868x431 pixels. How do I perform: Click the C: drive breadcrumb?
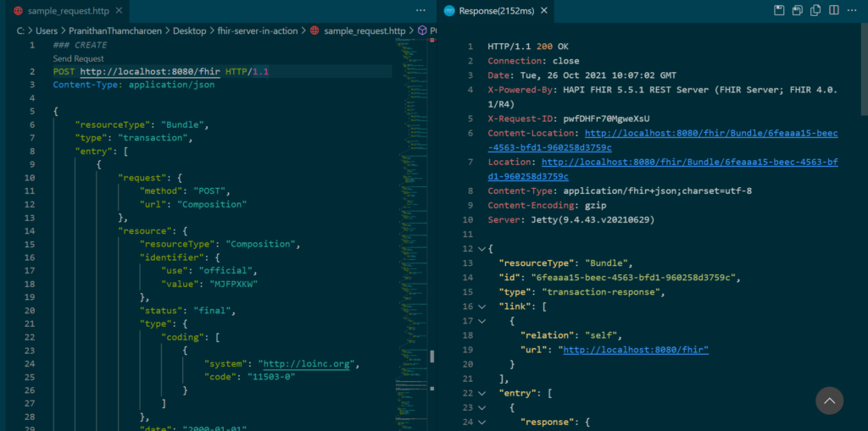[x=20, y=31]
